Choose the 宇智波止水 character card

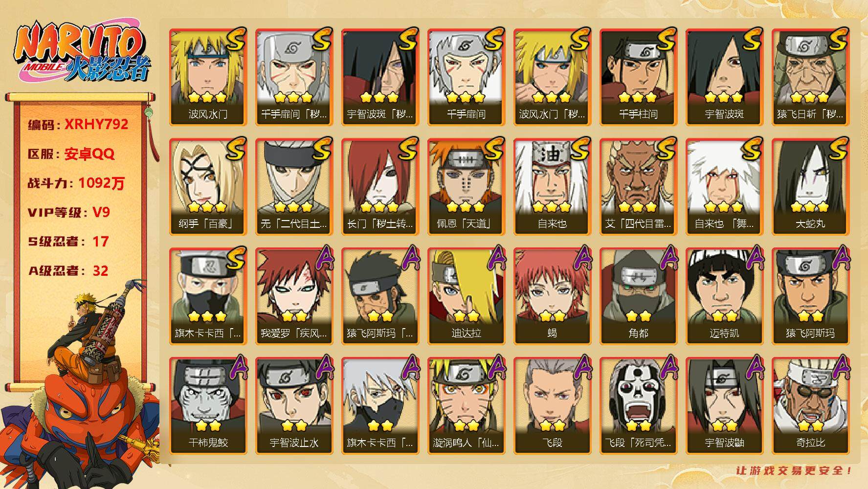click(294, 405)
